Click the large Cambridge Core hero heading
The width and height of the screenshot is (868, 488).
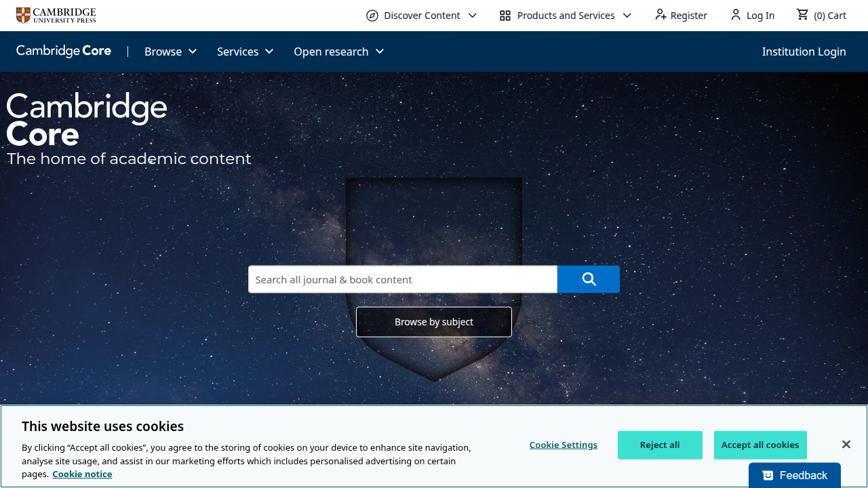point(87,120)
